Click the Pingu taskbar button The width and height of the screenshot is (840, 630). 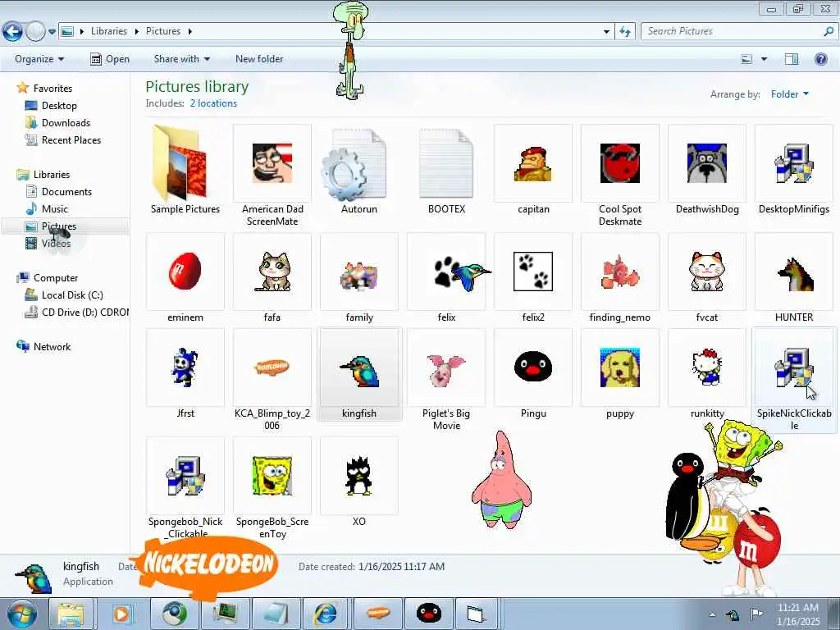coord(428,614)
